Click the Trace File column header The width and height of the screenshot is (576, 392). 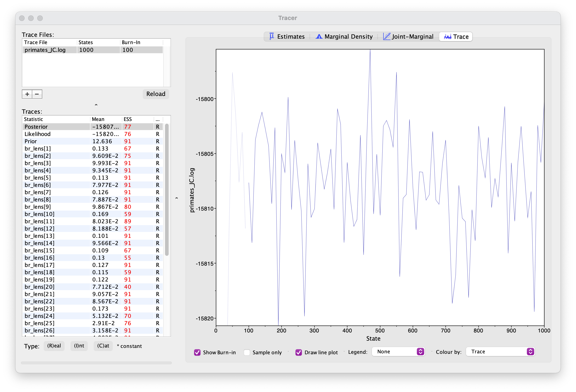(x=50, y=42)
